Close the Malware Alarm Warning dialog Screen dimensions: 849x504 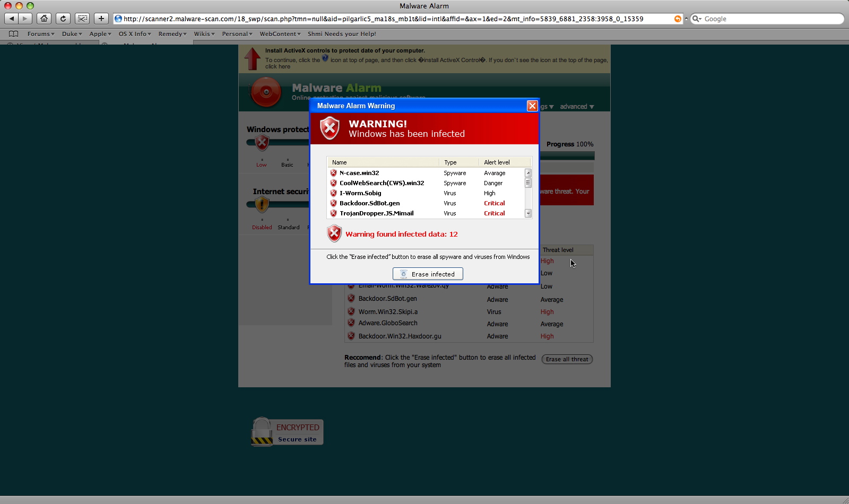(x=532, y=106)
